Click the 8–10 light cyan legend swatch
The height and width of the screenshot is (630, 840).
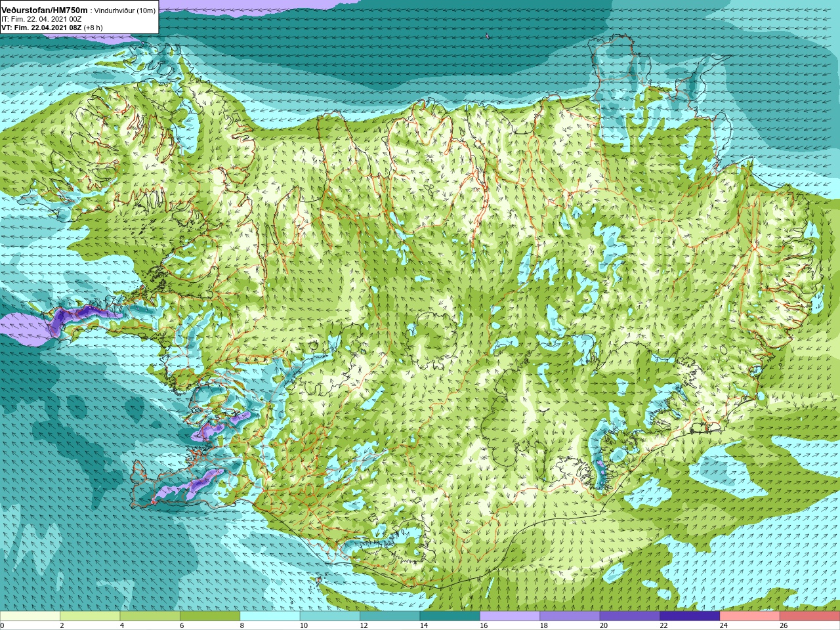pos(270,616)
